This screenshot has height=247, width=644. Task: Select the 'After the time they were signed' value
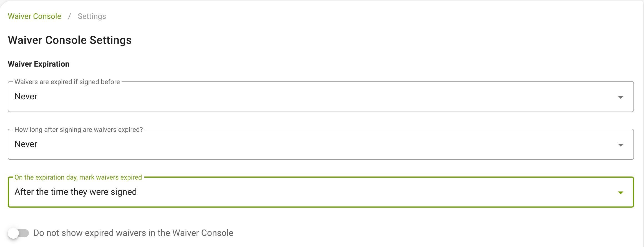click(x=76, y=192)
